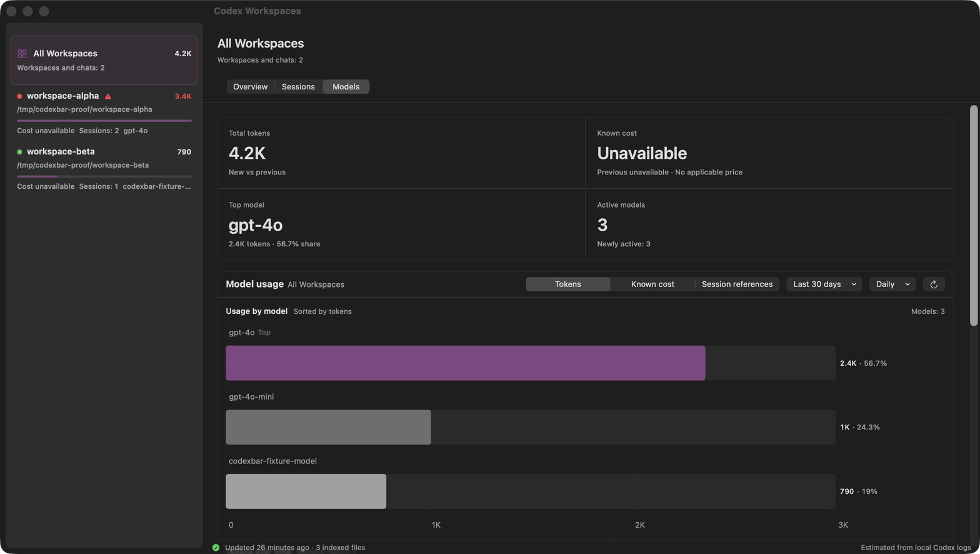Viewport: 980px width, 554px height.
Task: Open the Daily granularity dropdown
Action: coord(892,285)
